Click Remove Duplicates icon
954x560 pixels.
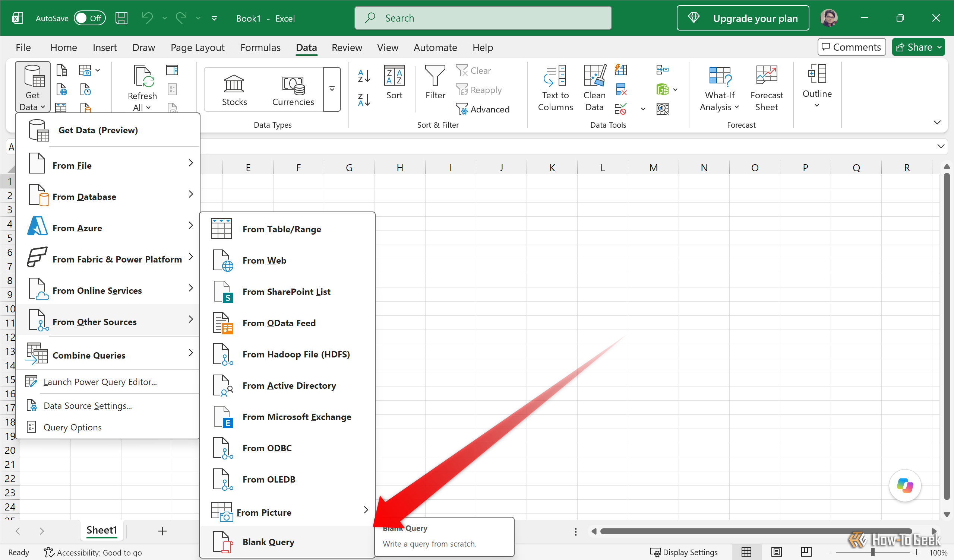point(621,90)
